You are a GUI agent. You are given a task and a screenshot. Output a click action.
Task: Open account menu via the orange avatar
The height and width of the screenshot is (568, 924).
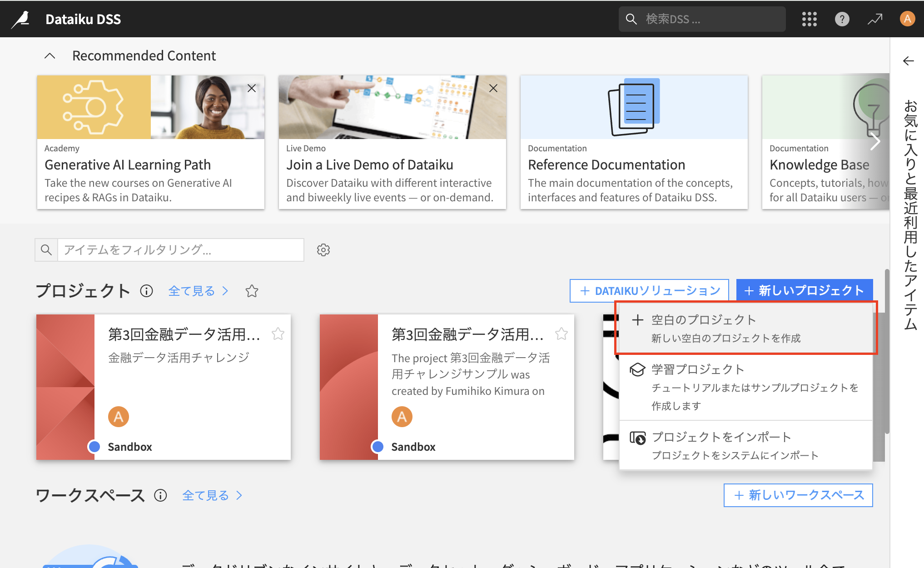pos(907,19)
